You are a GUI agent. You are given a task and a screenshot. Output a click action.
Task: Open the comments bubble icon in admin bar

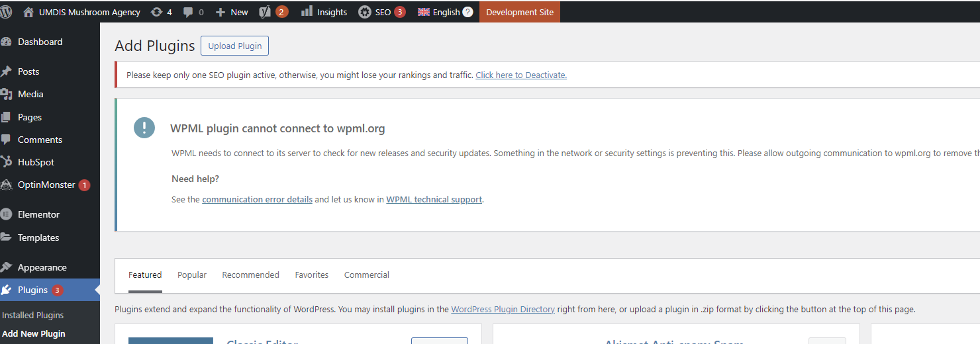[189, 12]
